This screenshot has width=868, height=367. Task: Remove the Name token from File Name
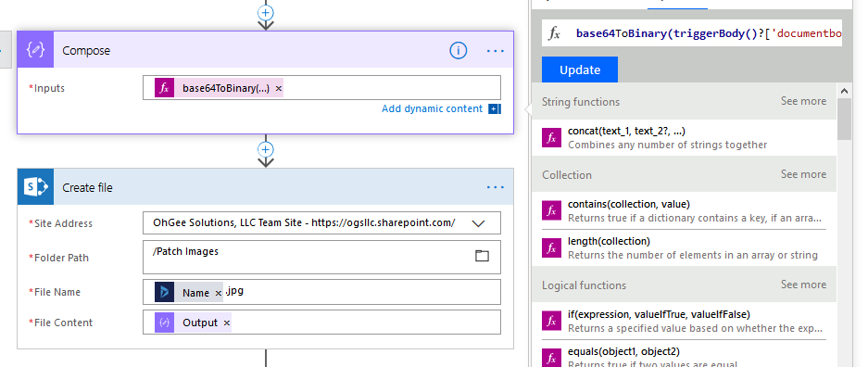pos(218,293)
